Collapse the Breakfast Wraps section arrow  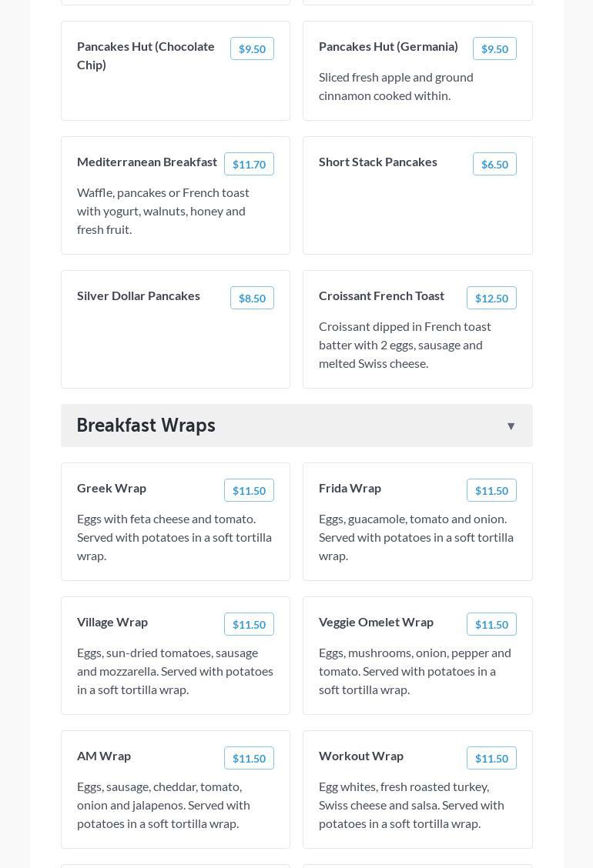[x=511, y=426]
